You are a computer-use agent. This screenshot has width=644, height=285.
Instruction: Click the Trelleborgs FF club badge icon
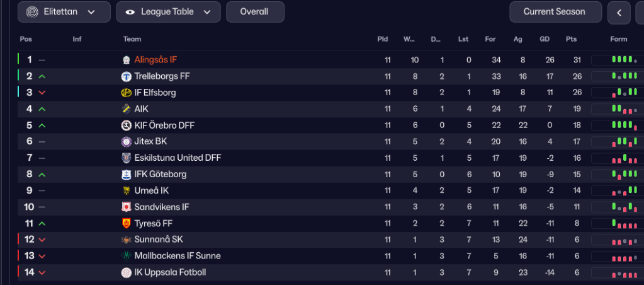pyautogui.click(x=126, y=76)
